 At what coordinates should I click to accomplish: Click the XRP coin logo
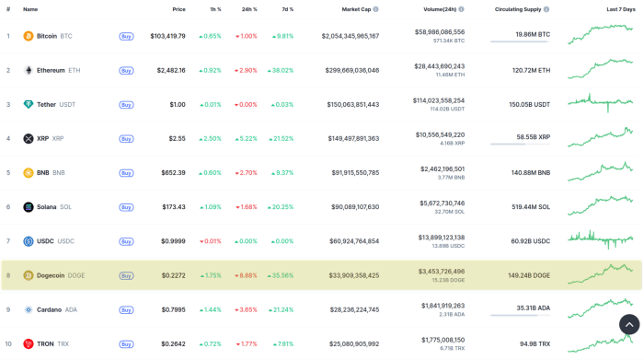click(x=29, y=138)
